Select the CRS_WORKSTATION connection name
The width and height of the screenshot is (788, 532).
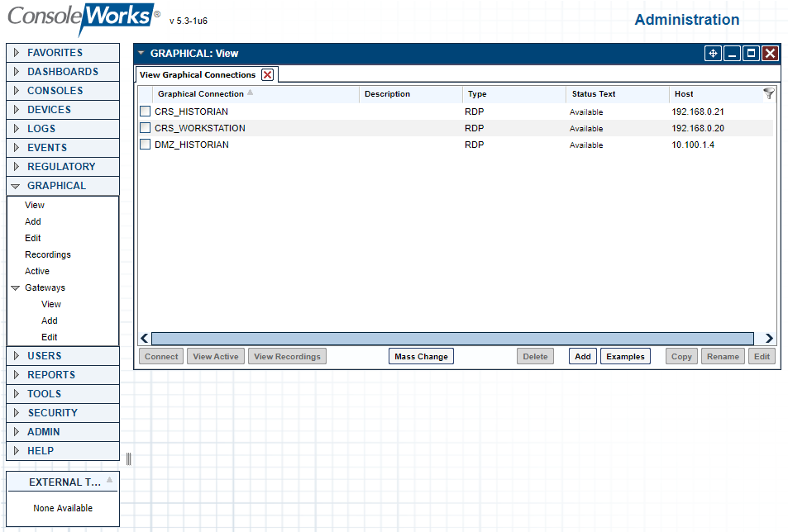pos(200,128)
